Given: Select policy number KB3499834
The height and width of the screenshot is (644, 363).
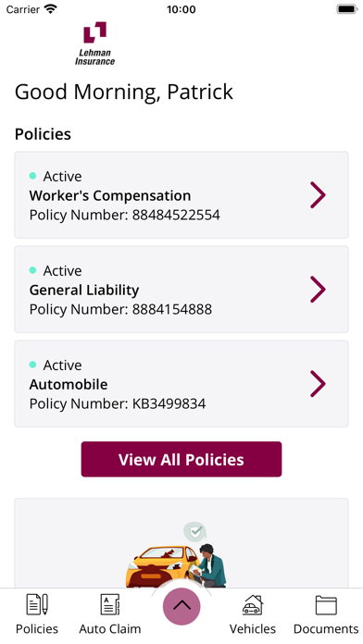Looking at the screenshot, I should pos(169,403).
